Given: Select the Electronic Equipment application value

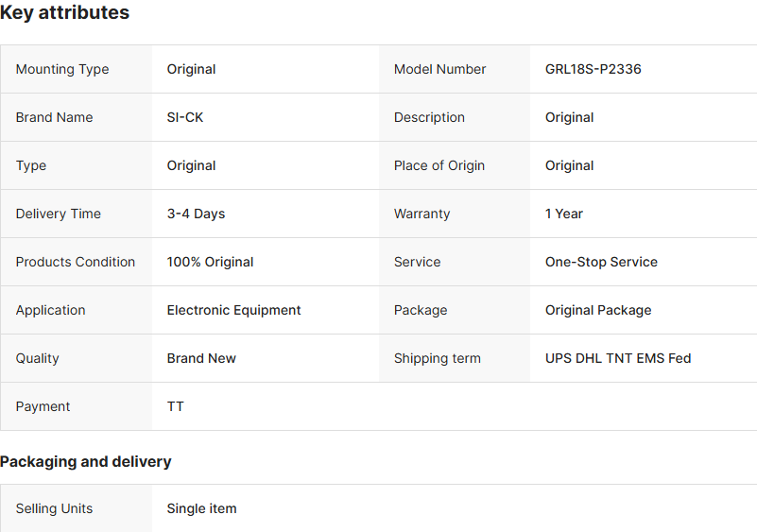Looking at the screenshot, I should (x=233, y=310).
